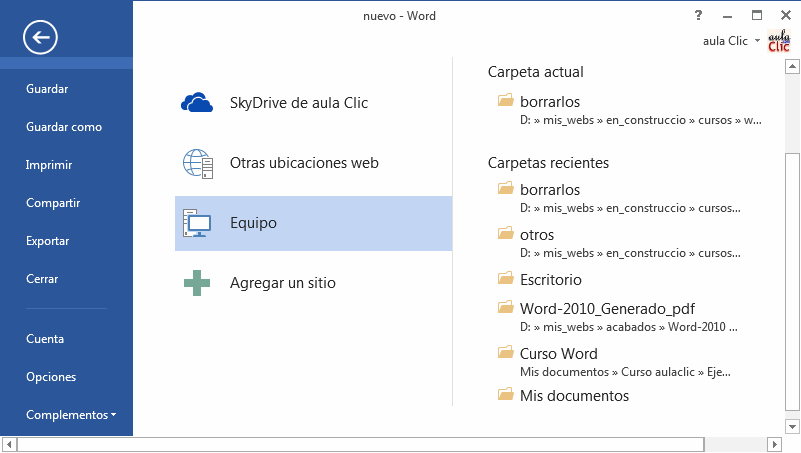
Task: Open Opciones from the left menu
Action: coord(51,377)
